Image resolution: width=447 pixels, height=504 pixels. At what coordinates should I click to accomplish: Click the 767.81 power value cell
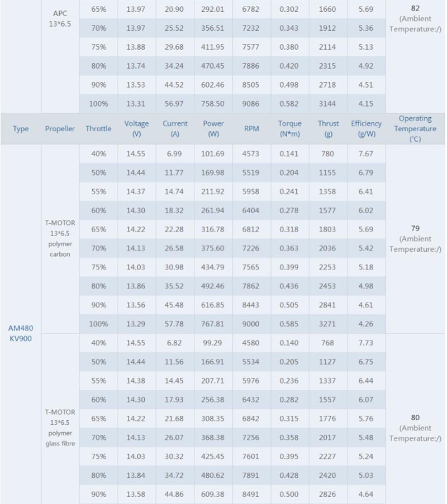tap(212, 324)
